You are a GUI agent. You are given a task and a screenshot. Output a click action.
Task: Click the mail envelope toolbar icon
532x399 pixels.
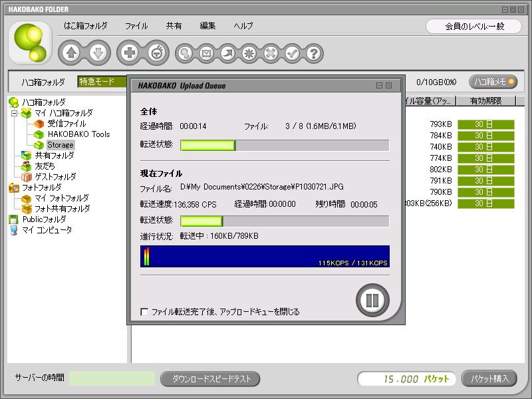coord(207,53)
